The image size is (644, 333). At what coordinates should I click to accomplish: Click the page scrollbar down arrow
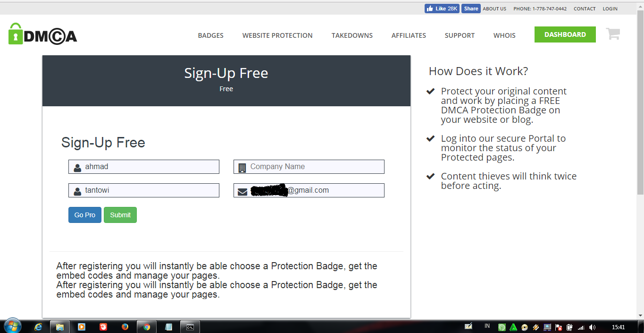(x=640, y=315)
